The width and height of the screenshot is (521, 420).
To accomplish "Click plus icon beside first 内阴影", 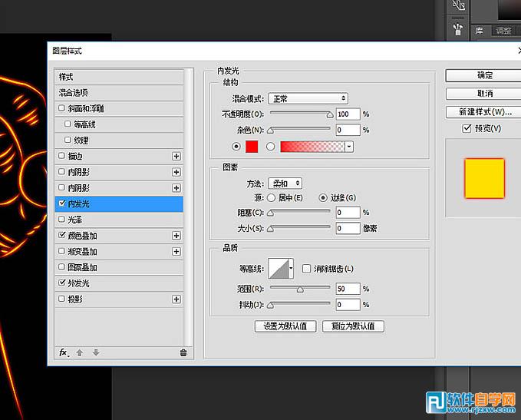I will [x=176, y=172].
